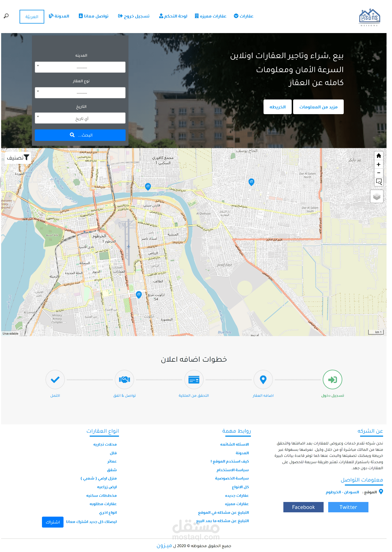Screen dimensions: 392x552
Task: Open لوحة التحكم in the navbar
Action: [x=173, y=16]
